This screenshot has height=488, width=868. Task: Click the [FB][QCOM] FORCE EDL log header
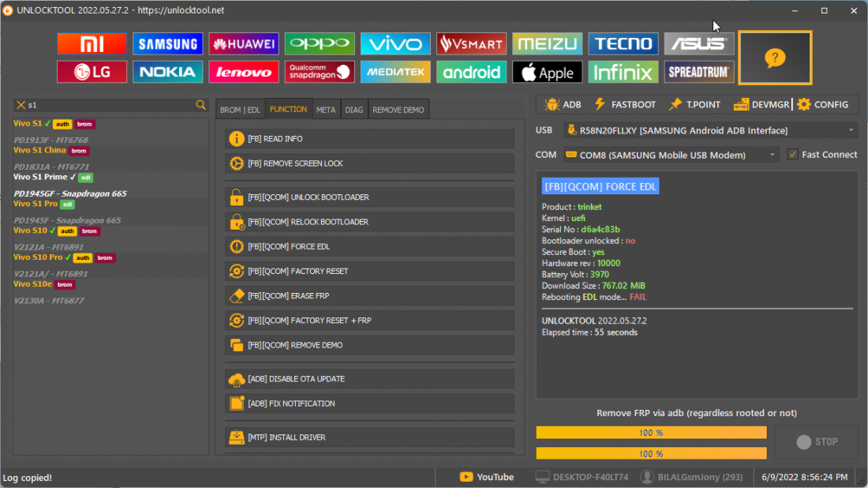coord(600,186)
